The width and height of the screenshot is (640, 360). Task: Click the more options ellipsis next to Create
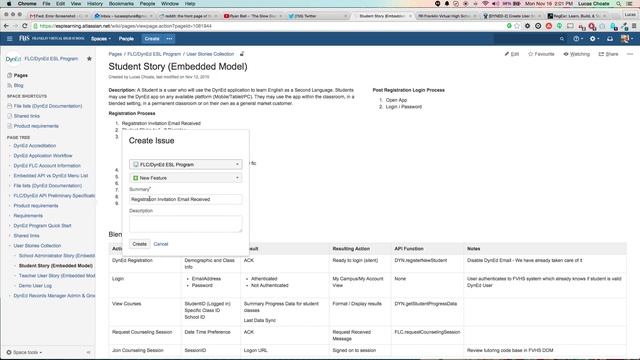pyautogui.click(x=169, y=39)
